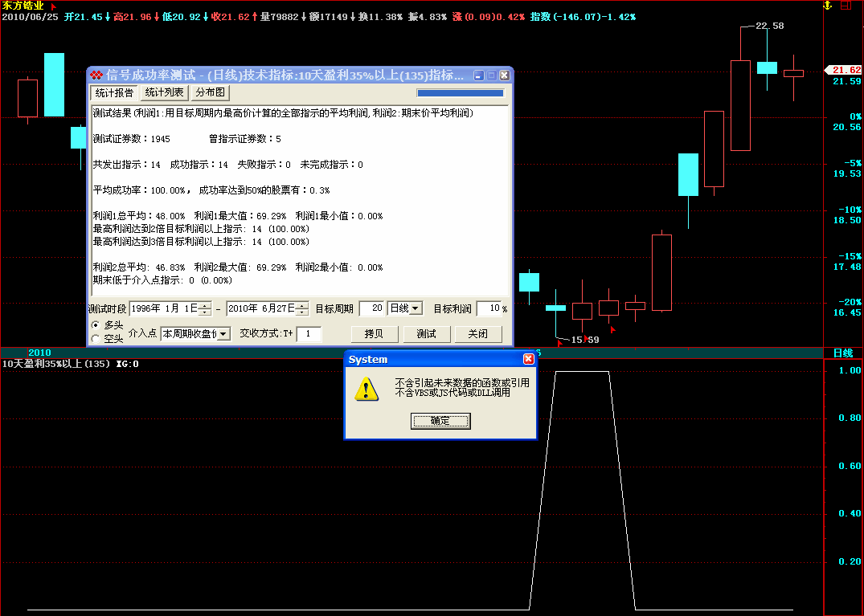Click the 测试 button
Viewport: 864px width, 616px height.
[x=426, y=334]
